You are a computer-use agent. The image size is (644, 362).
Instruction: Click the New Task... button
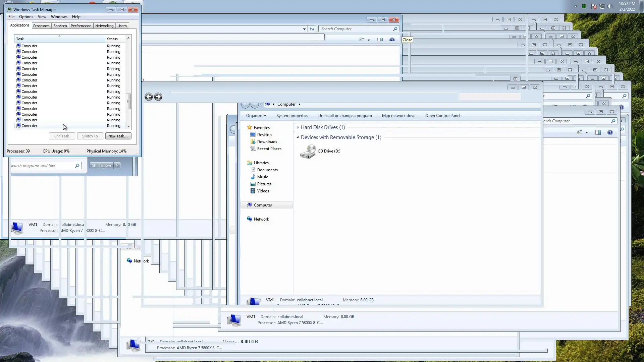(x=118, y=136)
